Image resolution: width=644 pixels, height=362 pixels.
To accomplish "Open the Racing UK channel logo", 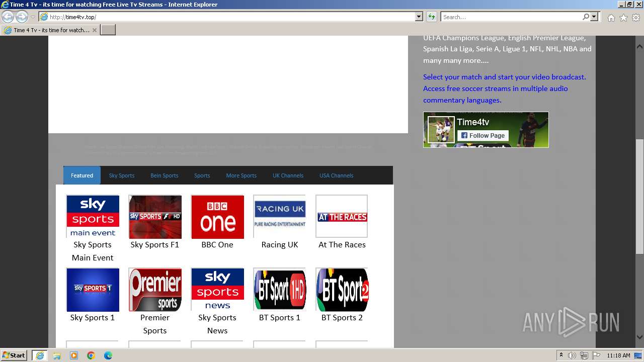I will coord(280,216).
